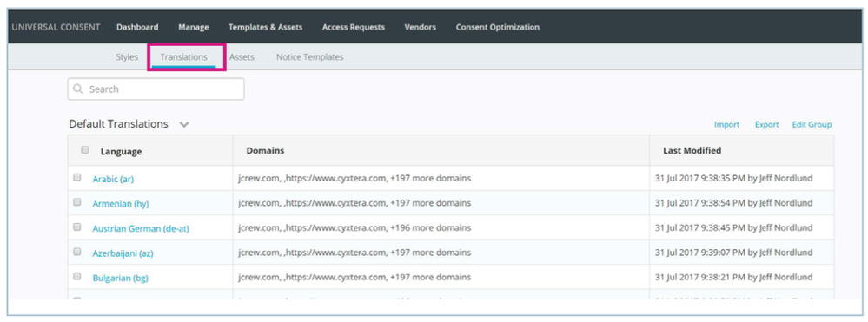The height and width of the screenshot is (322, 868).
Task: Open the Manage menu
Action: [194, 27]
